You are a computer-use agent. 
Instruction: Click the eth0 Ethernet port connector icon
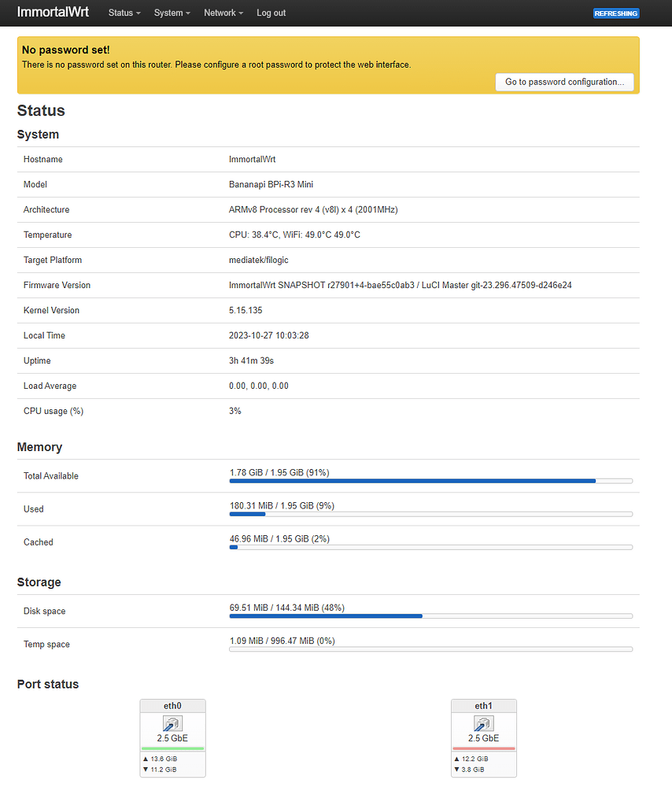click(x=172, y=722)
